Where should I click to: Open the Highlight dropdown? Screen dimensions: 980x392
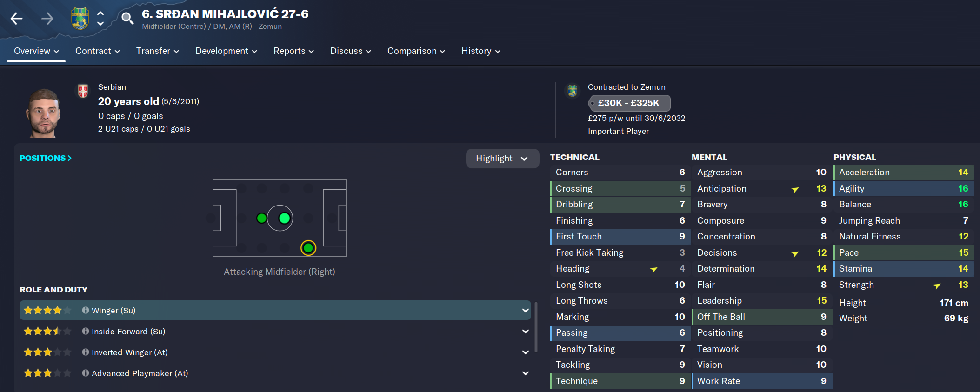[502, 159]
